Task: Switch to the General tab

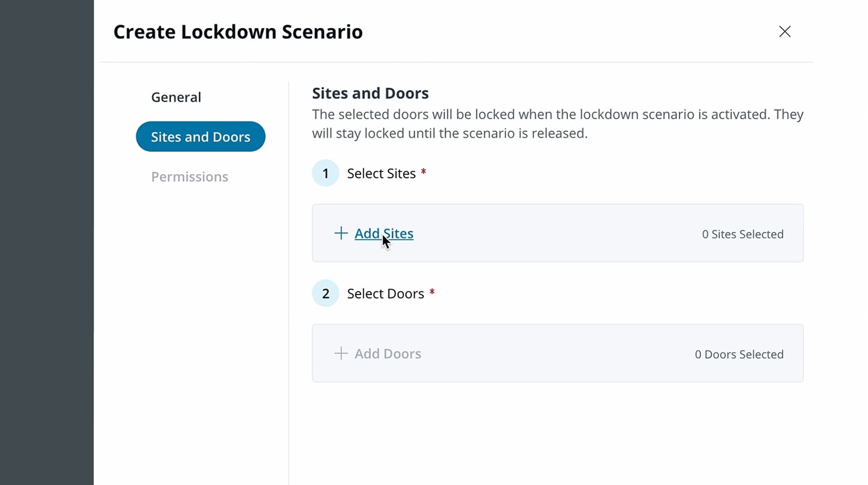Action: (x=176, y=97)
